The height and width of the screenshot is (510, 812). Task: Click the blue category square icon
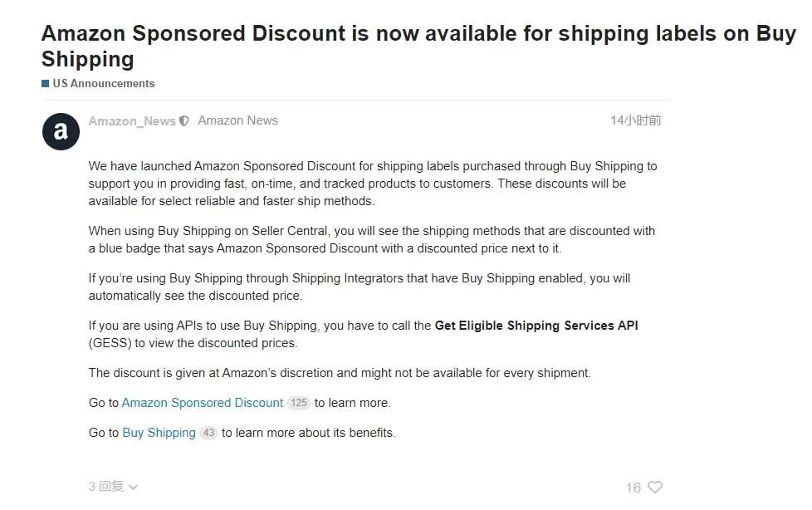tap(45, 84)
